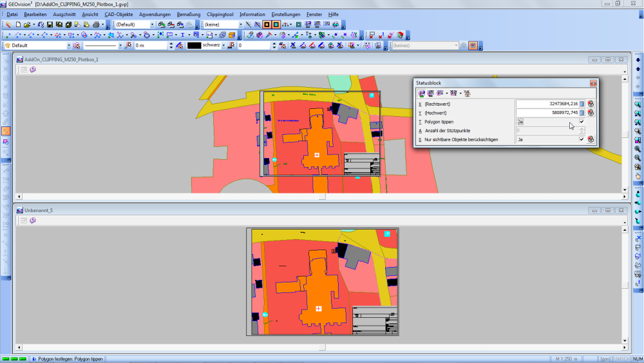Click the Open folder toolbar icon
Image resolution: width=644 pixels, height=363 pixels.
click(x=27, y=25)
